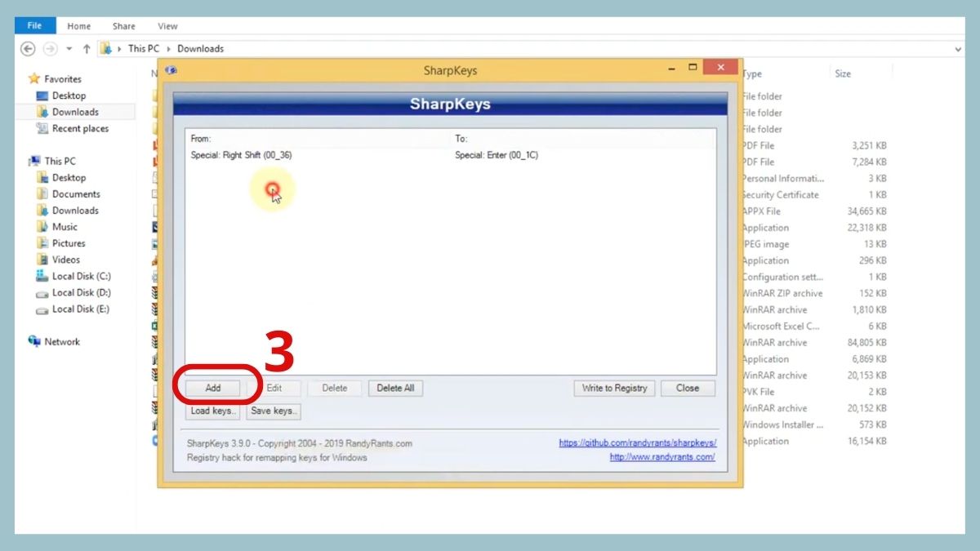Open the Network item in the sidebar

pyautogui.click(x=61, y=341)
